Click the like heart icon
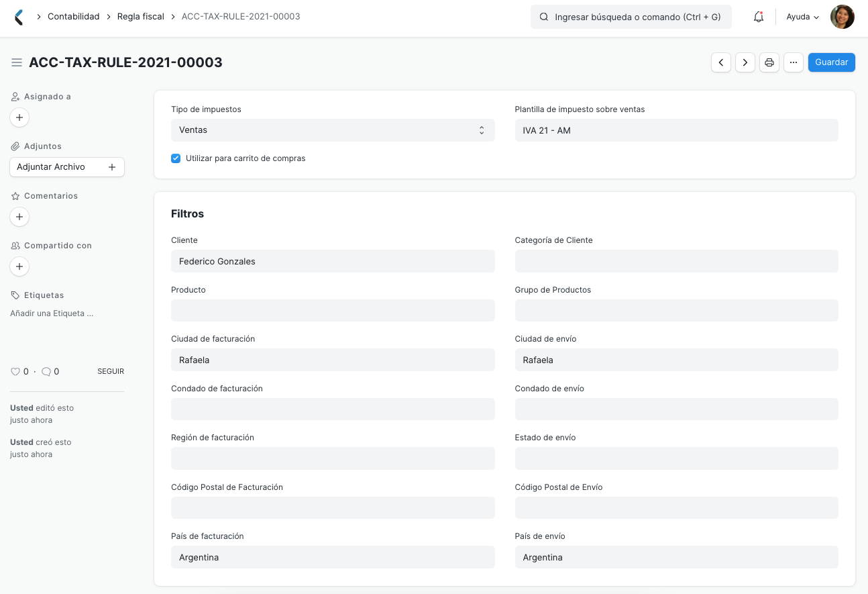 click(15, 371)
